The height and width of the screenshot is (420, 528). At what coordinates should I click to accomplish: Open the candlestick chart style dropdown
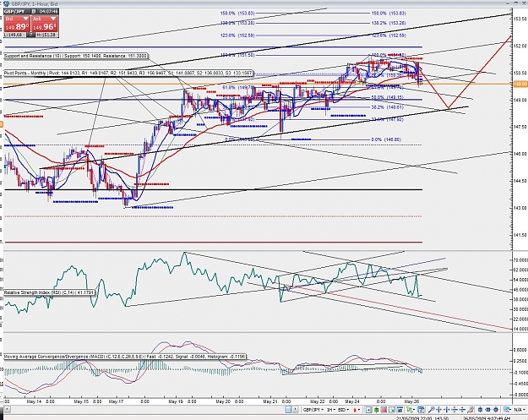click(x=357, y=410)
